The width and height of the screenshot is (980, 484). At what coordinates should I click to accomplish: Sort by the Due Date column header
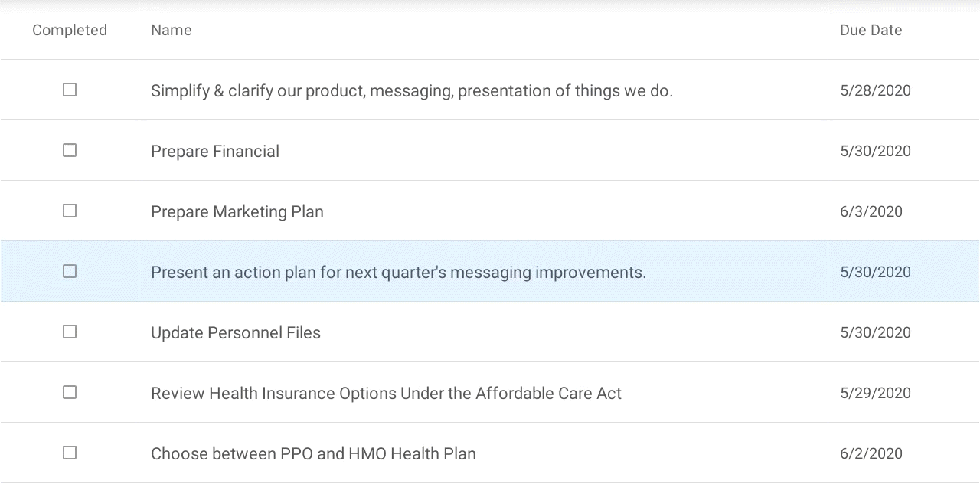coord(871,30)
